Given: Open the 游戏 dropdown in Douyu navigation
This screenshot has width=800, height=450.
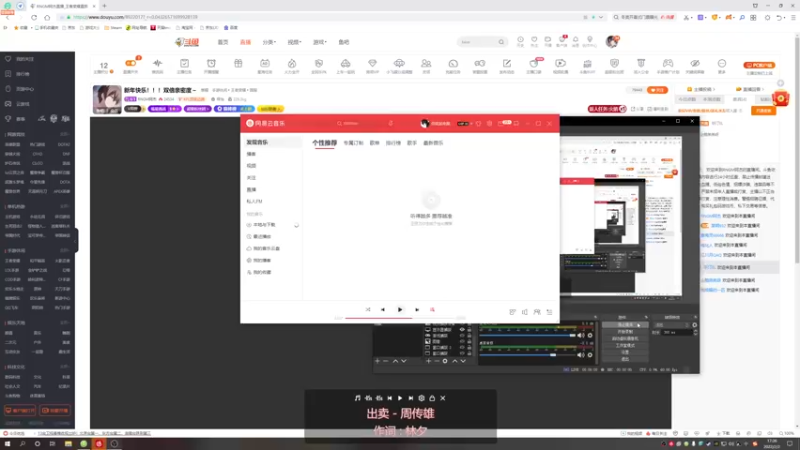Looking at the screenshot, I should [319, 42].
